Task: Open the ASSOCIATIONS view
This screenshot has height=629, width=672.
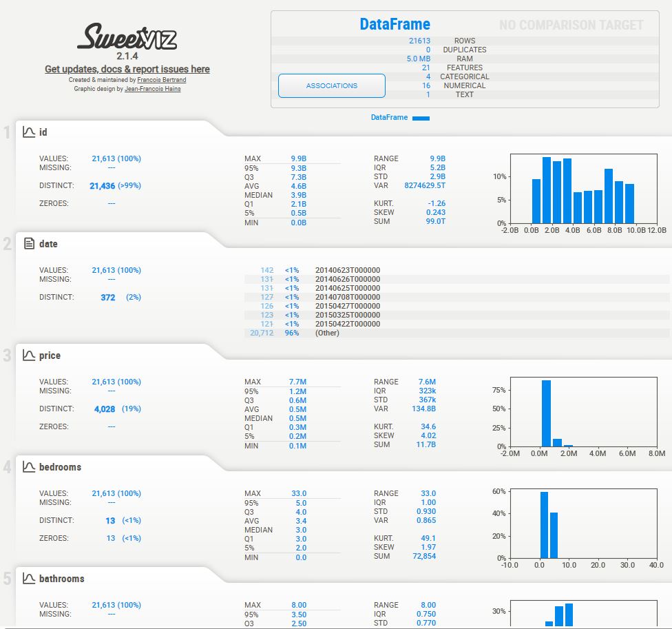Action: (331, 85)
